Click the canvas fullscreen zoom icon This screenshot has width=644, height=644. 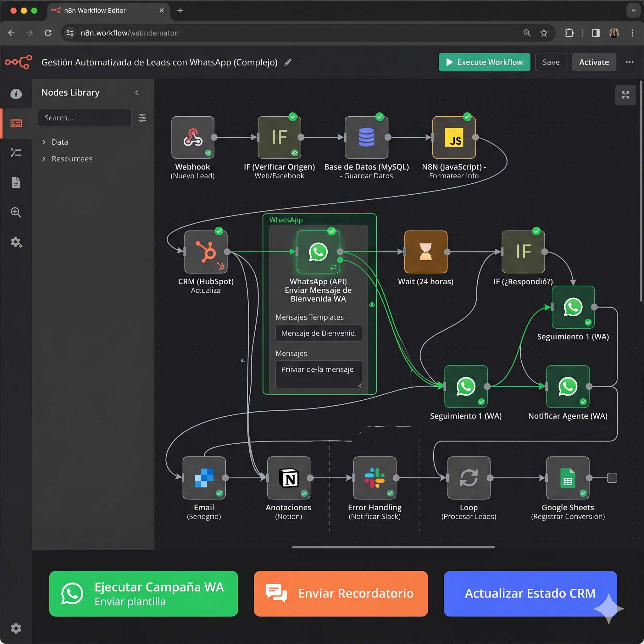click(625, 95)
